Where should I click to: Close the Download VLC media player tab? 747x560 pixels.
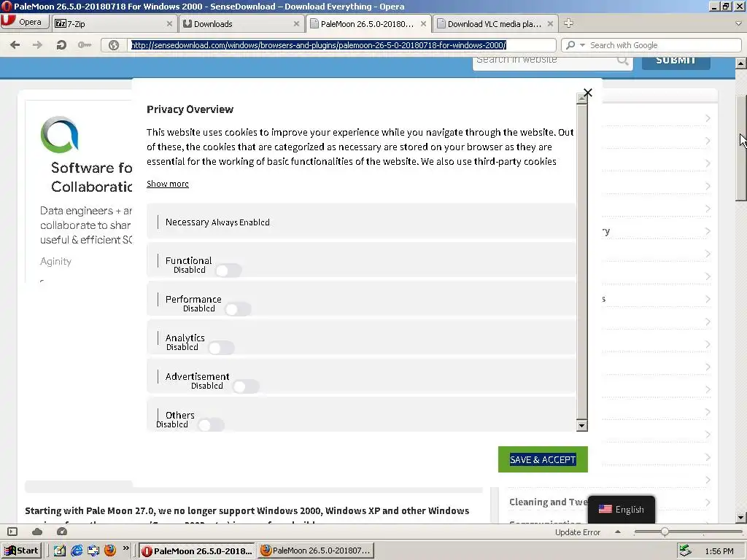[550, 24]
